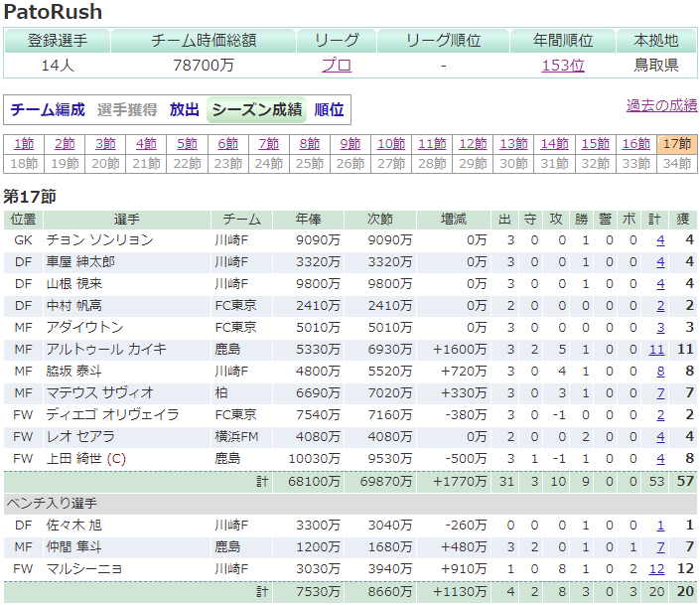This screenshot has width=700, height=605.
Task: Click the 14人 registered players value
Action: (58, 66)
